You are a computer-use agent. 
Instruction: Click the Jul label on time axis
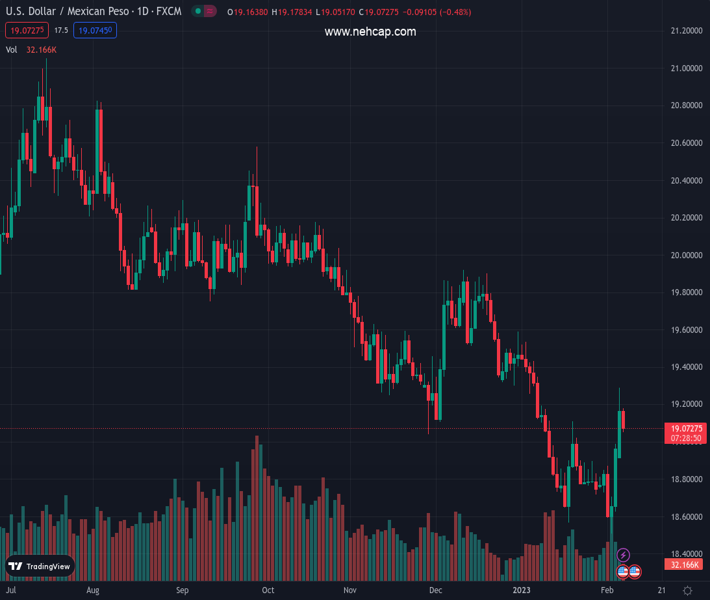point(11,590)
